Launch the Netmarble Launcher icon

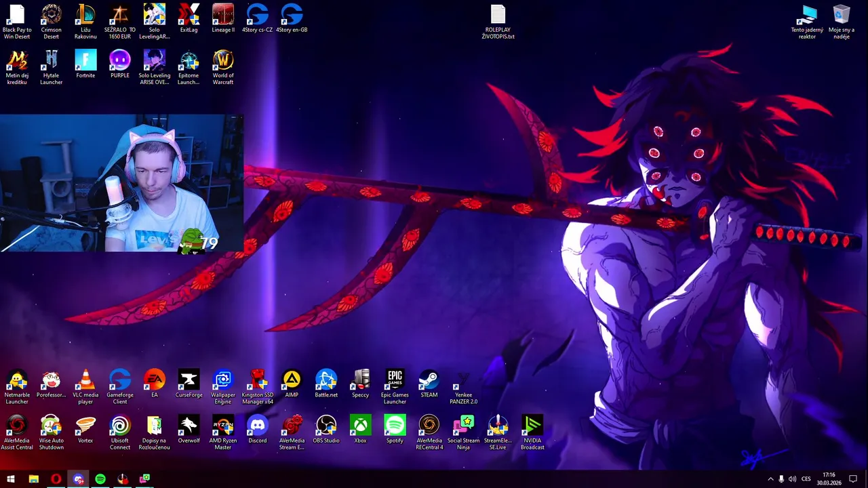pos(17,387)
